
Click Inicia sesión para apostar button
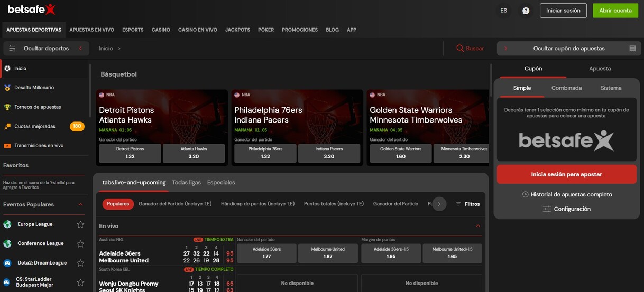566,174
